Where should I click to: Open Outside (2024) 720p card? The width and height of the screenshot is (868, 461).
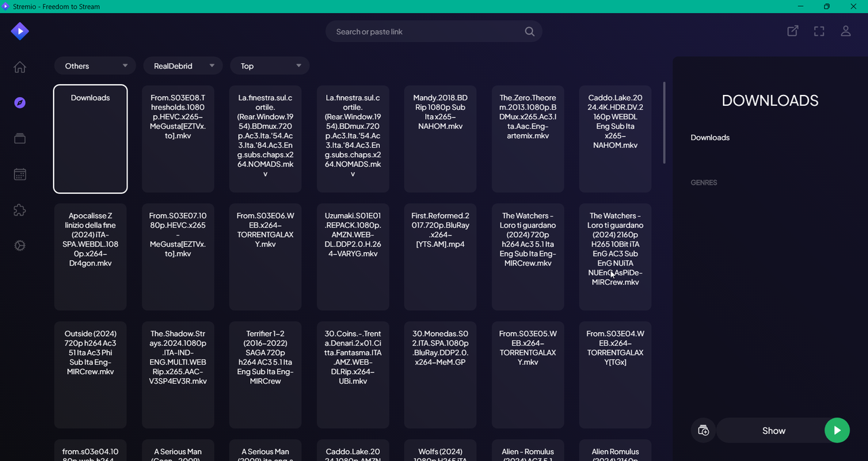(90, 375)
